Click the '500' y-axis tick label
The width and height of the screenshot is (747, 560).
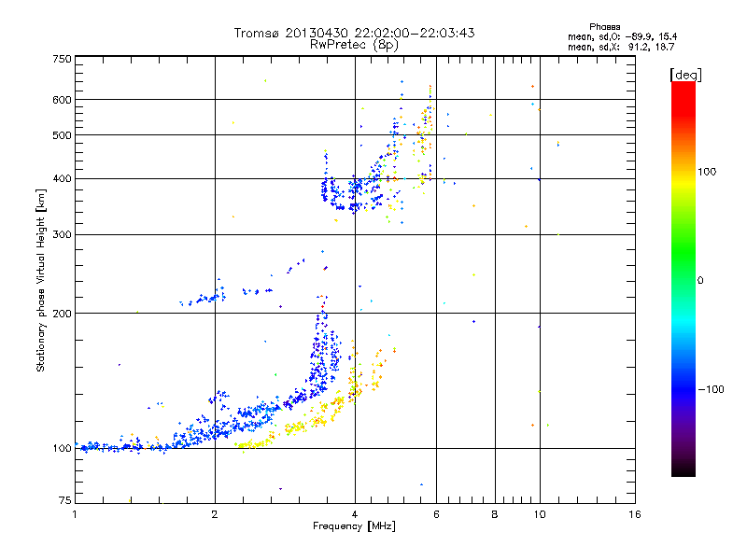pos(62,135)
